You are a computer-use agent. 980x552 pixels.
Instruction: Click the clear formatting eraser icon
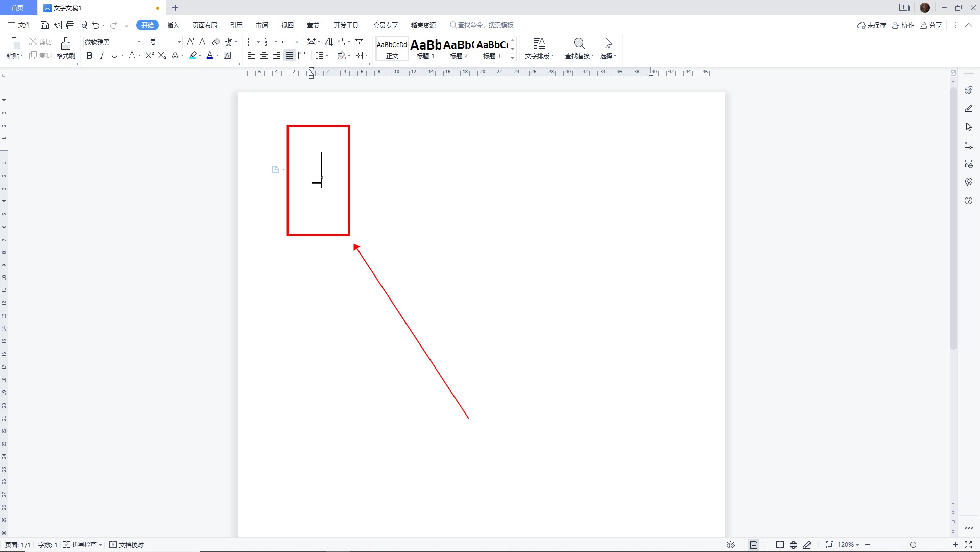216,42
